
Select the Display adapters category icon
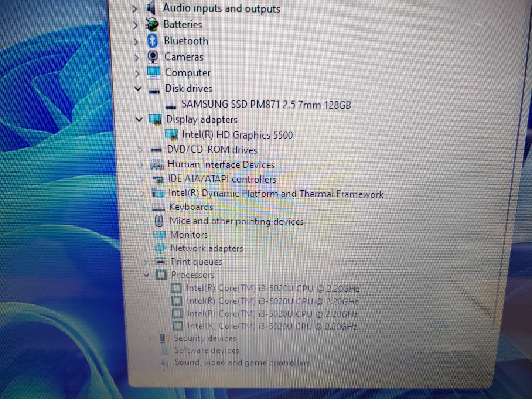(x=155, y=119)
